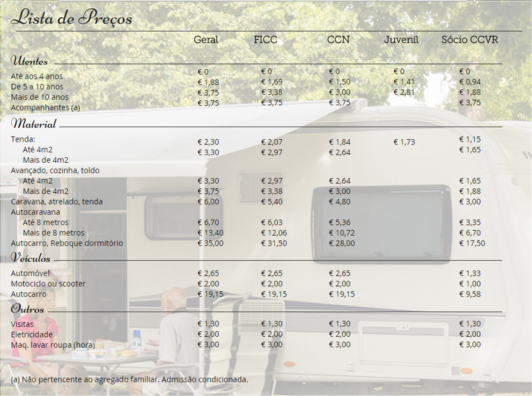Click the Sócio CCVR price € 17,50
This screenshot has height=396, width=532.
pos(472,243)
